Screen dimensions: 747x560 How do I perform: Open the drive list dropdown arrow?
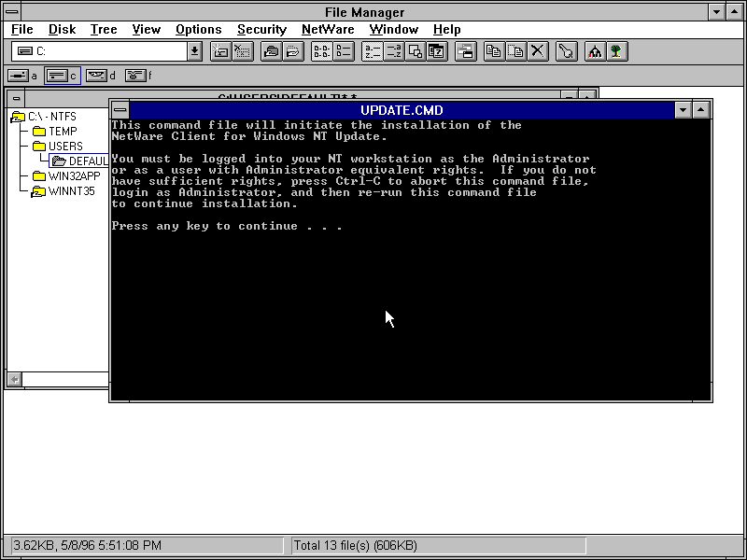194,51
